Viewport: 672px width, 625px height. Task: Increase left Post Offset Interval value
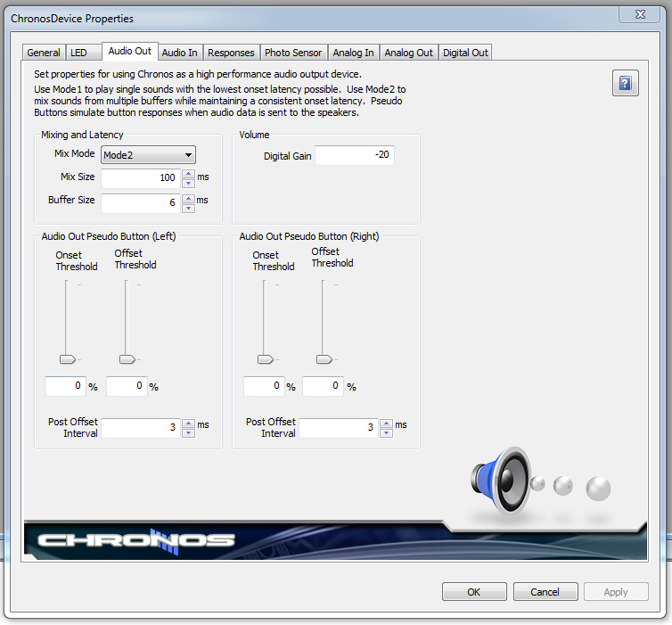click(189, 424)
